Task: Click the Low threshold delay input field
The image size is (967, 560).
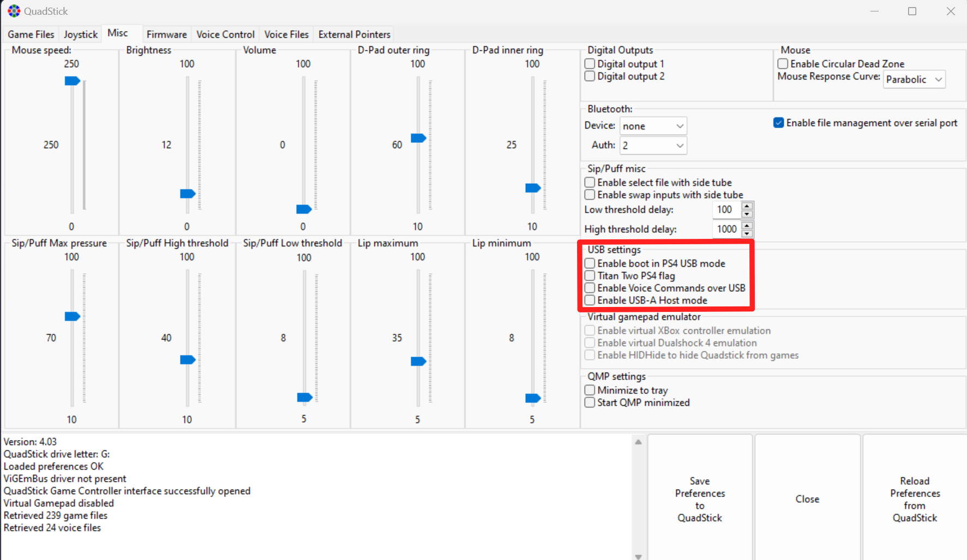Action: (x=726, y=210)
